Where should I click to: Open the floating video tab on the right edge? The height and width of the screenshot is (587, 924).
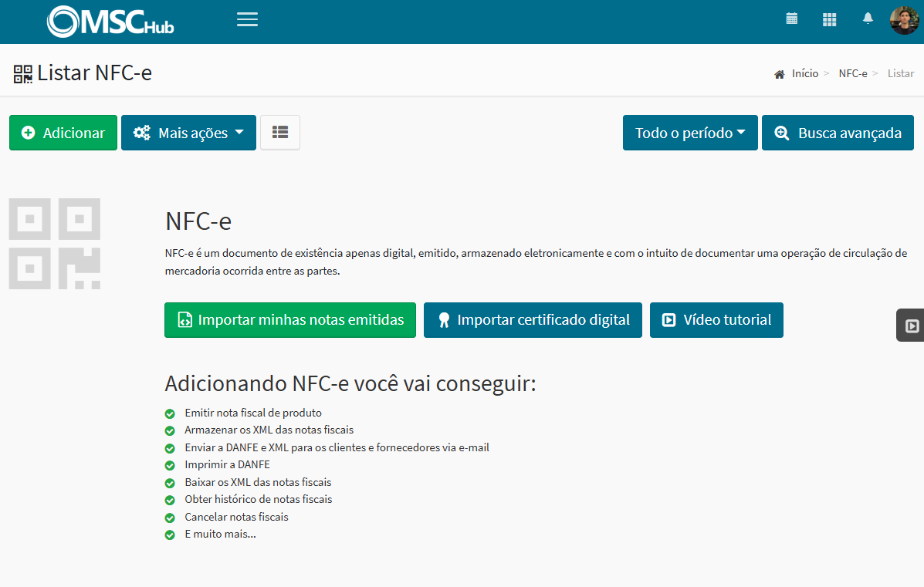pyautogui.click(x=914, y=325)
